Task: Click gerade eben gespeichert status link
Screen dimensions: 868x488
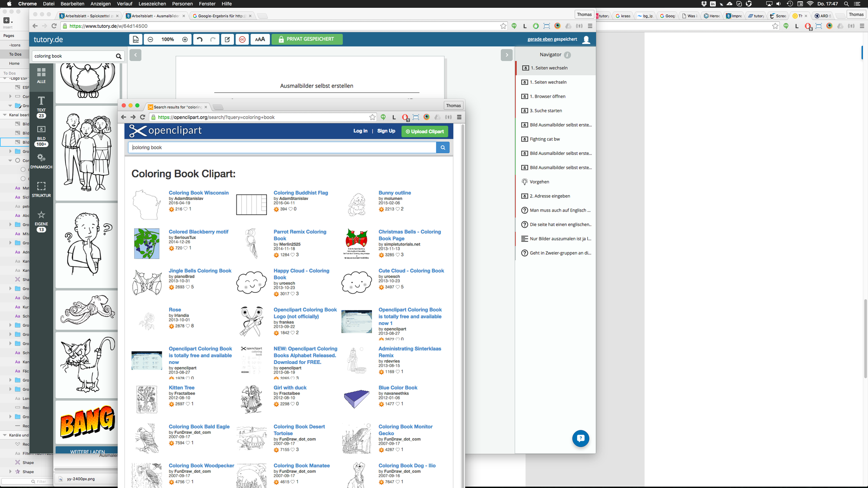Action: tap(552, 39)
